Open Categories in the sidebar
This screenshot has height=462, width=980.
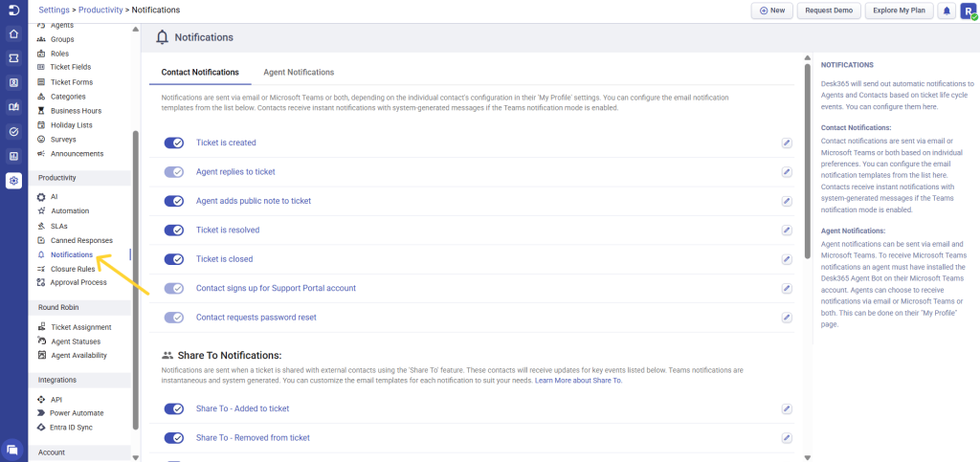(x=68, y=97)
